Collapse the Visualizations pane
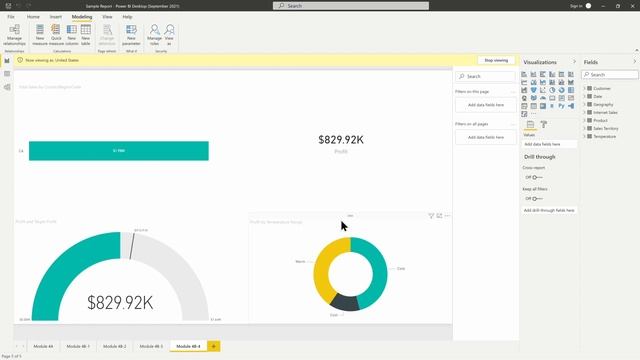The image size is (640, 360). (574, 62)
